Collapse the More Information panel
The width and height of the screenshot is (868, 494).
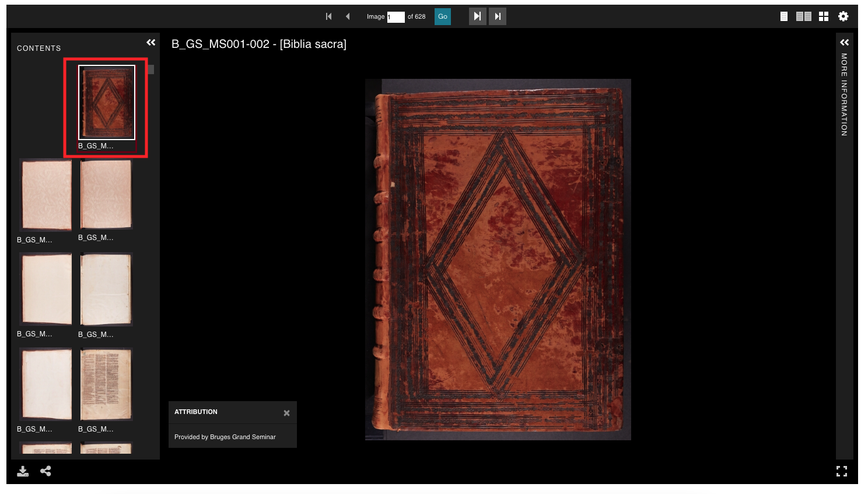click(845, 41)
